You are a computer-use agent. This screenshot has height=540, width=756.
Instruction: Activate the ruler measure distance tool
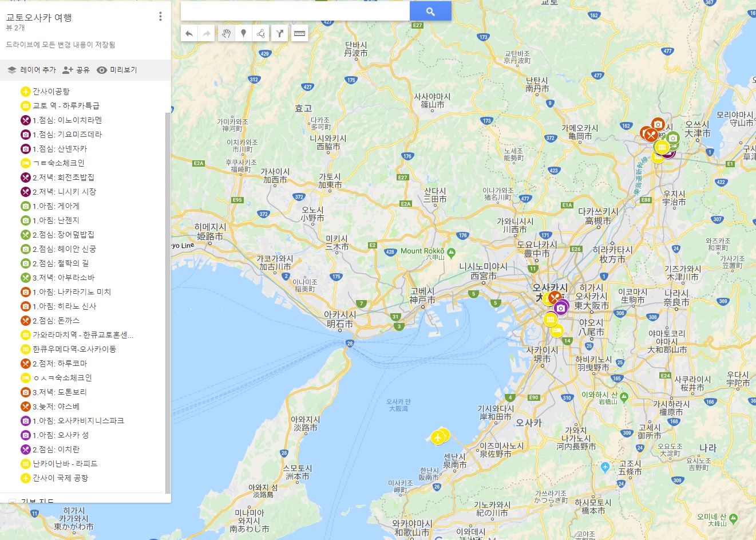coord(299,34)
